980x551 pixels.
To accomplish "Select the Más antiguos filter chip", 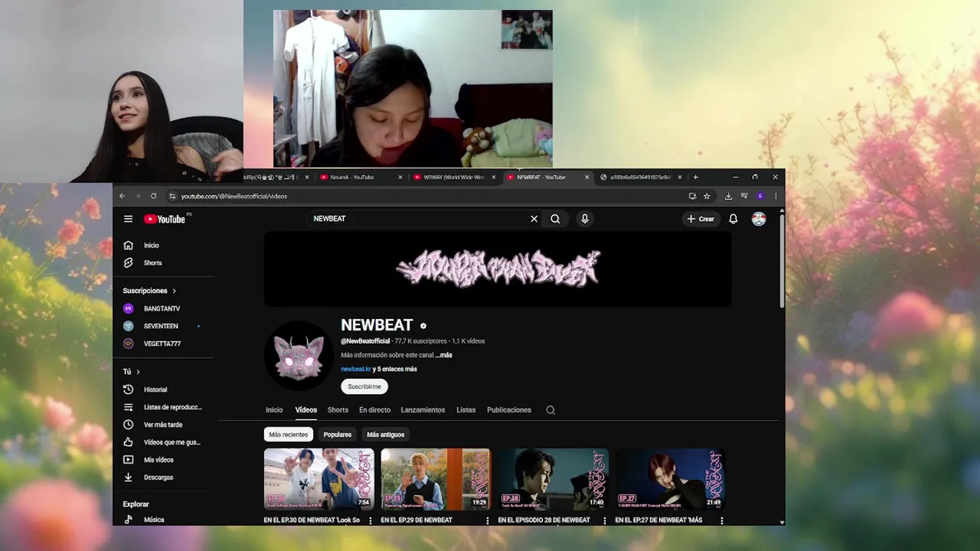I will (385, 435).
